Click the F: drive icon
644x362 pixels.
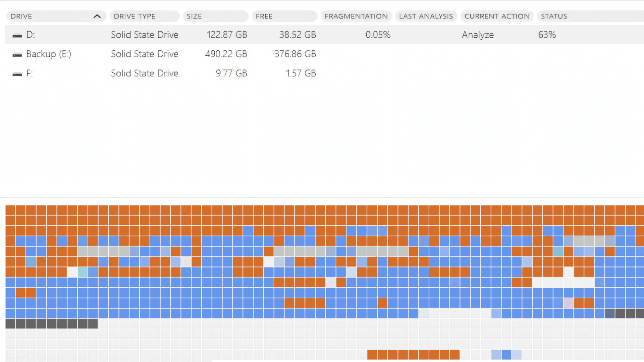[x=17, y=74]
